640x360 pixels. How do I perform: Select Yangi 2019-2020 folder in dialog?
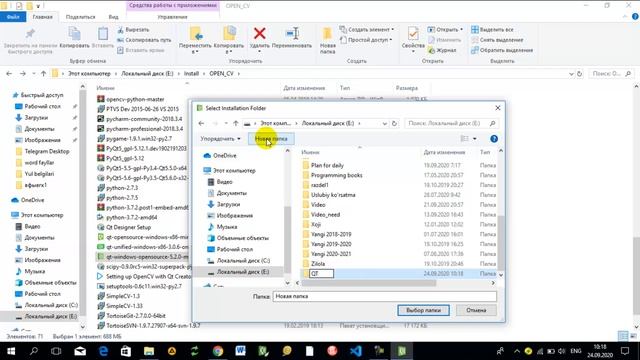(331, 244)
